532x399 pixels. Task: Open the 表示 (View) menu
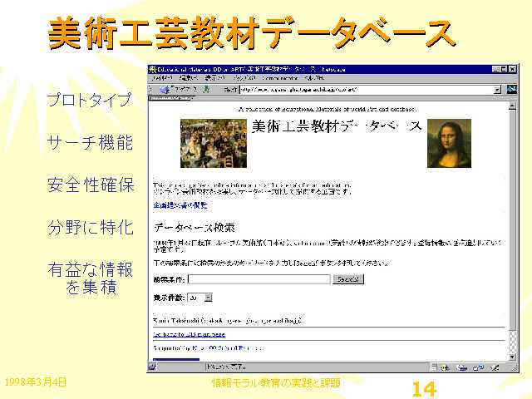coord(214,78)
